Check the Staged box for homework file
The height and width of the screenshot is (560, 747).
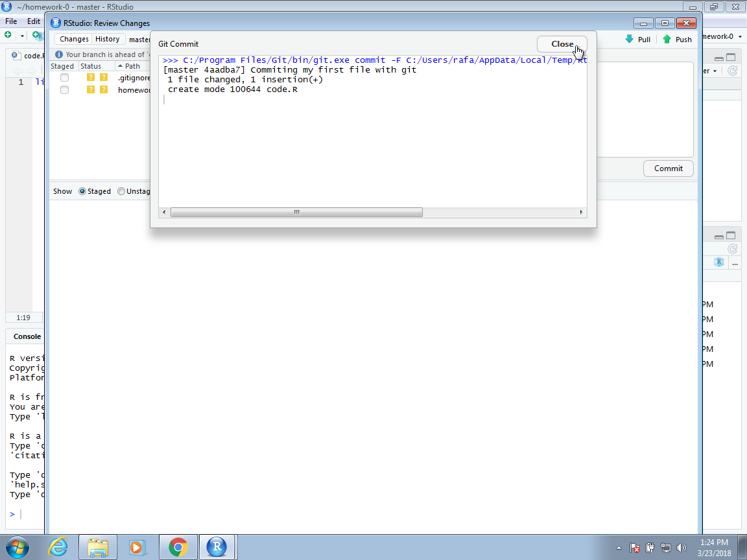64,89
